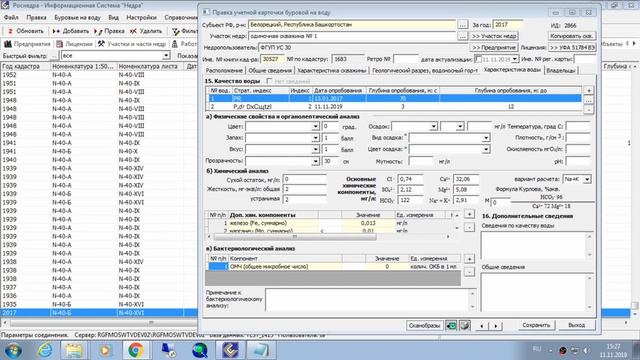Switch to Геологический разрез tab
Image resolution: width=640 pixels, height=360 pixels.
[x=424, y=71]
